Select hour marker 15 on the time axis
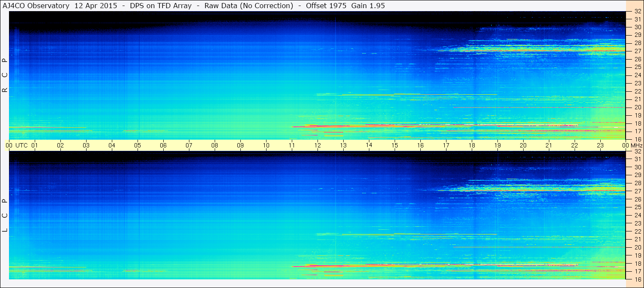This screenshot has height=288, width=644. click(x=395, y=145)
